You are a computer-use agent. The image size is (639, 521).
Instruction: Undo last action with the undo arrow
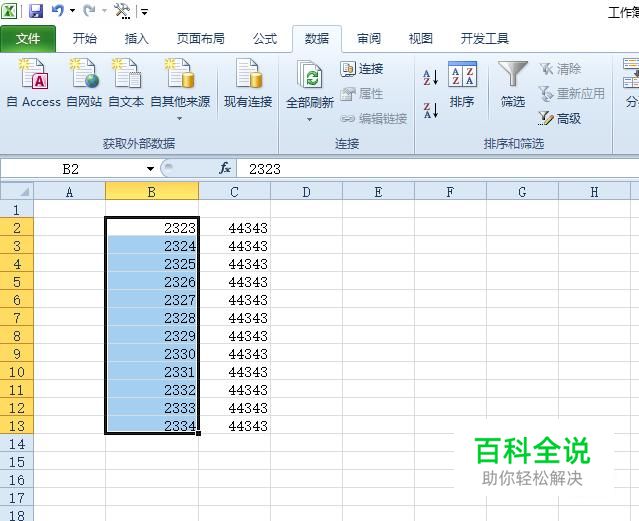click(58, 11)
